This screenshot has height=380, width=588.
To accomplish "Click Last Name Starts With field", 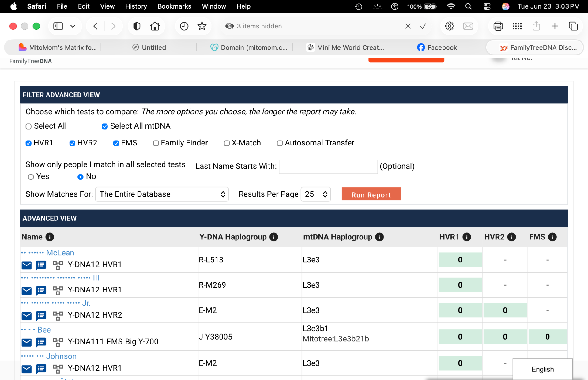I will [328, 167].
